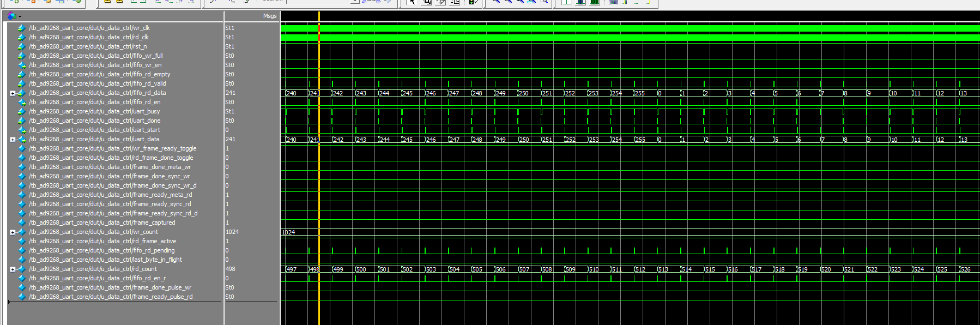Viewport: 980px width, 325px height.
Task: Click the signal icon beside fifo_rd_valid
Action: pos(21,83)
